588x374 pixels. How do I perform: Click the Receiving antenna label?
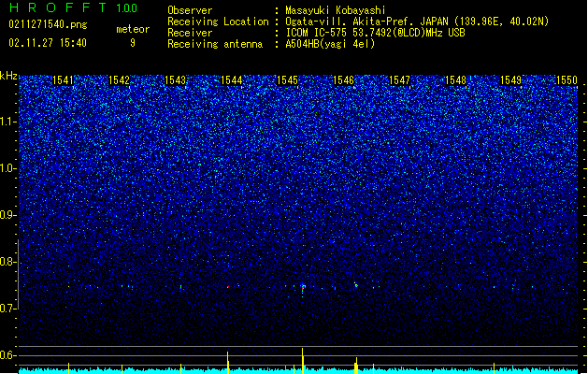point(215,44)
